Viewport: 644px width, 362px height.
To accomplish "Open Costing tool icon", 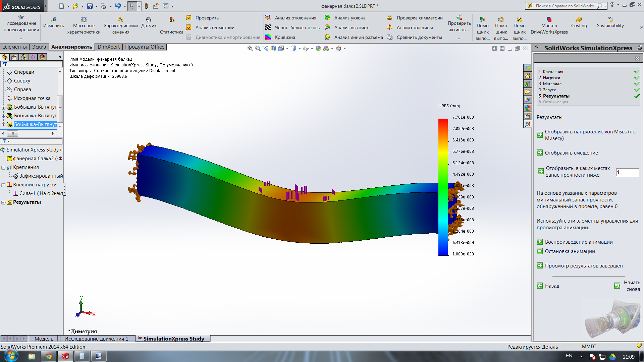I will click(579, 19).
